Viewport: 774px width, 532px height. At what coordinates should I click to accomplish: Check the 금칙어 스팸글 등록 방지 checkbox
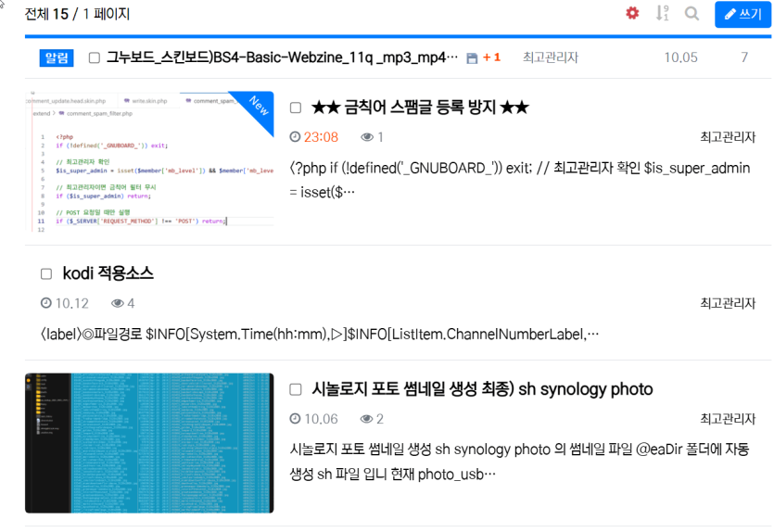[x=296, y=108]
